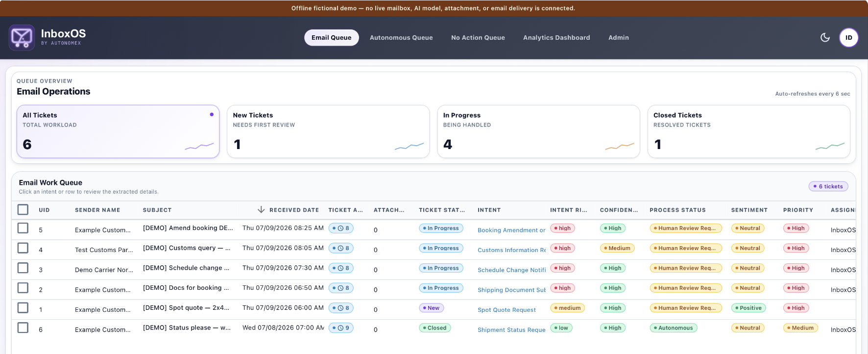Click the low intent risk badge
Viewport: 868px width, 354px height.
(x=561, y=328)
